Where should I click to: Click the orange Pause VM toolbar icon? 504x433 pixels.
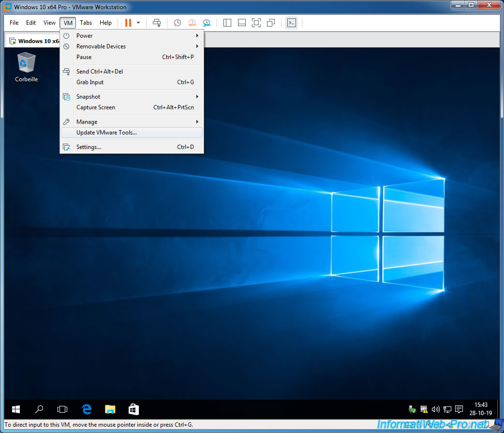[128, 23]
